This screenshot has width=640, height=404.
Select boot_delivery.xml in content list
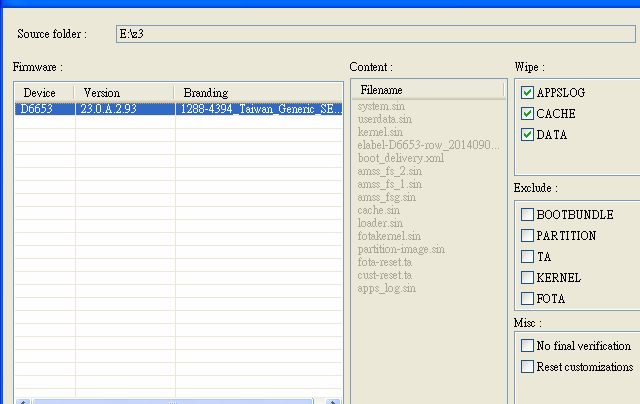point(400,158)
